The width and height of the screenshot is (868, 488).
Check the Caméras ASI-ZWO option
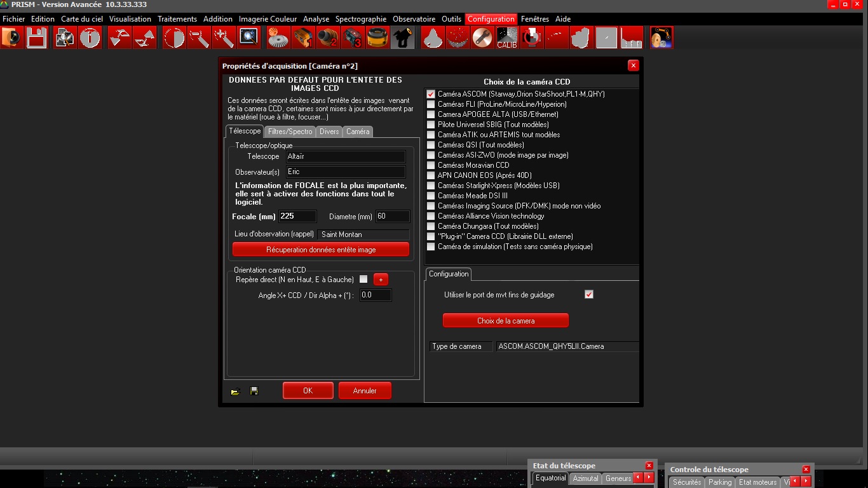click(x=431, y=155)
